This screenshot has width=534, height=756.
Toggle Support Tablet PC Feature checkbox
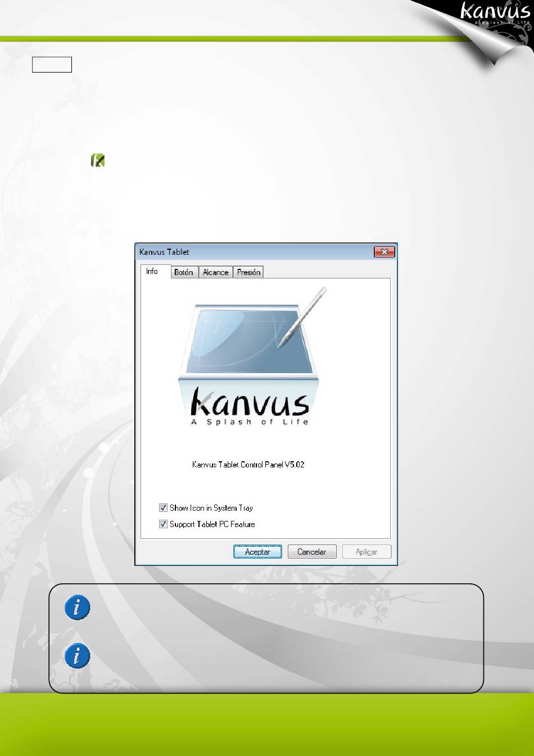164,524
